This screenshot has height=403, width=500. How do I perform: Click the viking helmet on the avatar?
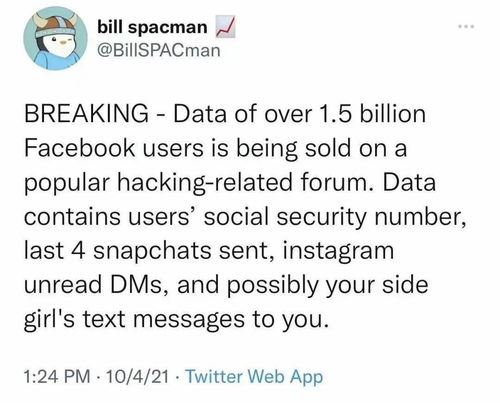click(56, 23)
